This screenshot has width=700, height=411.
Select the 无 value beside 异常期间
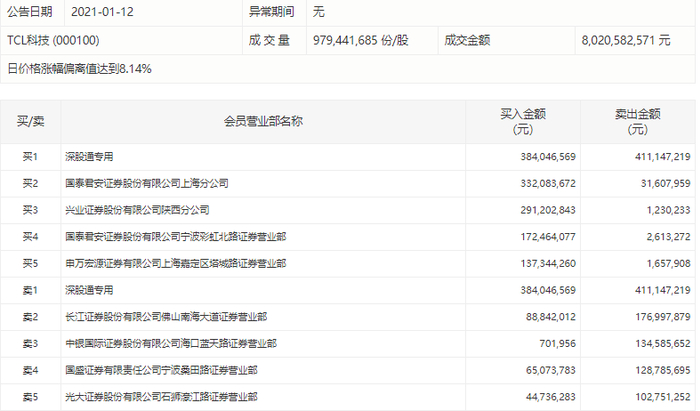[318, 12]
